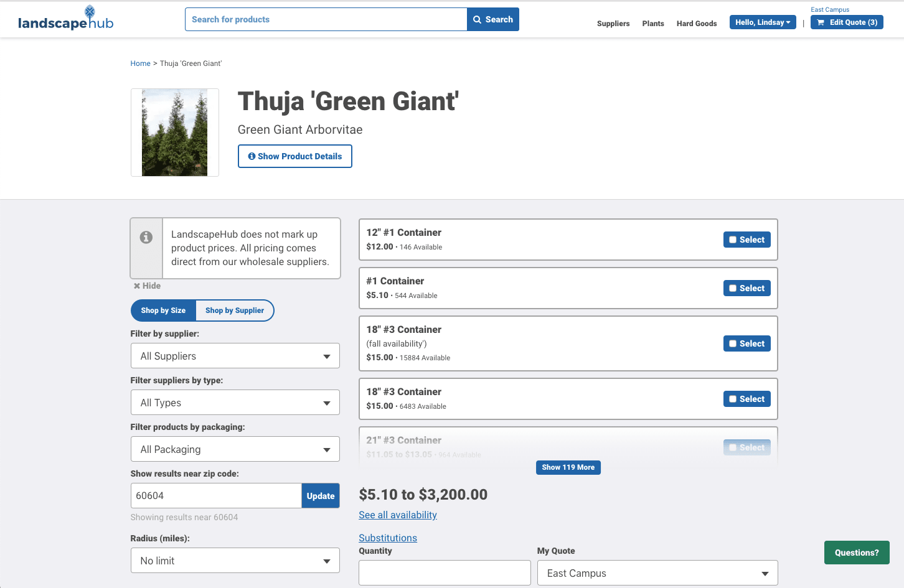
Task: Select the 21" #3 Container option
Action: tap(747, 447)
